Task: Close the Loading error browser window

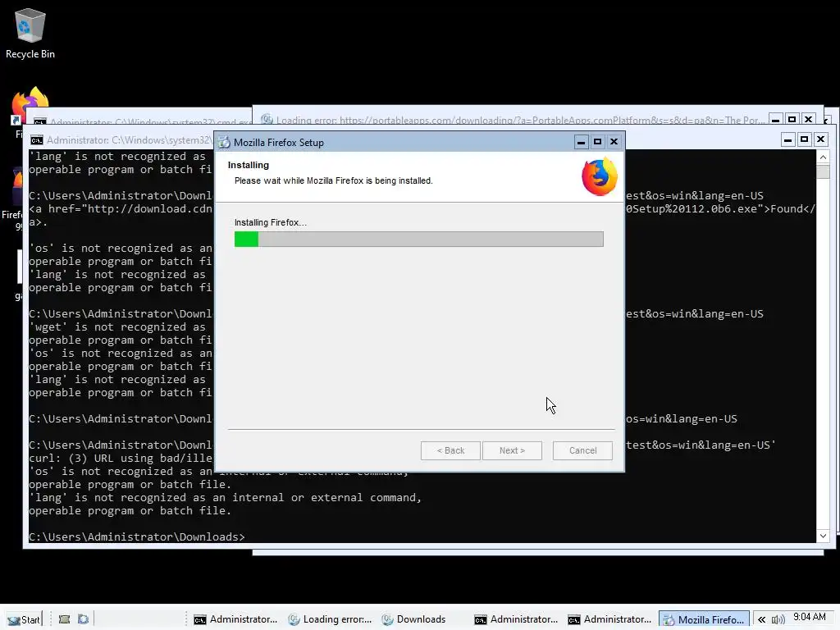Action: pos(808,120)
